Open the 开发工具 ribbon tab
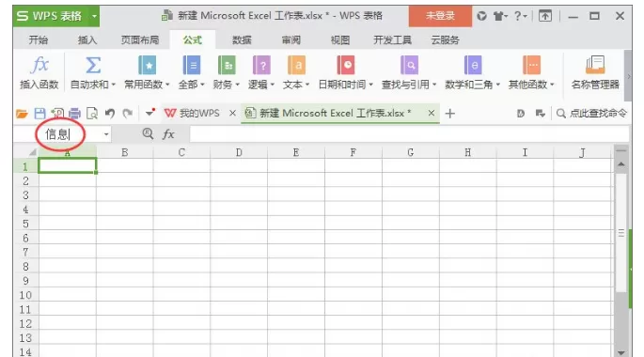This screenshot has width=644, height=357. coord(392,39)
